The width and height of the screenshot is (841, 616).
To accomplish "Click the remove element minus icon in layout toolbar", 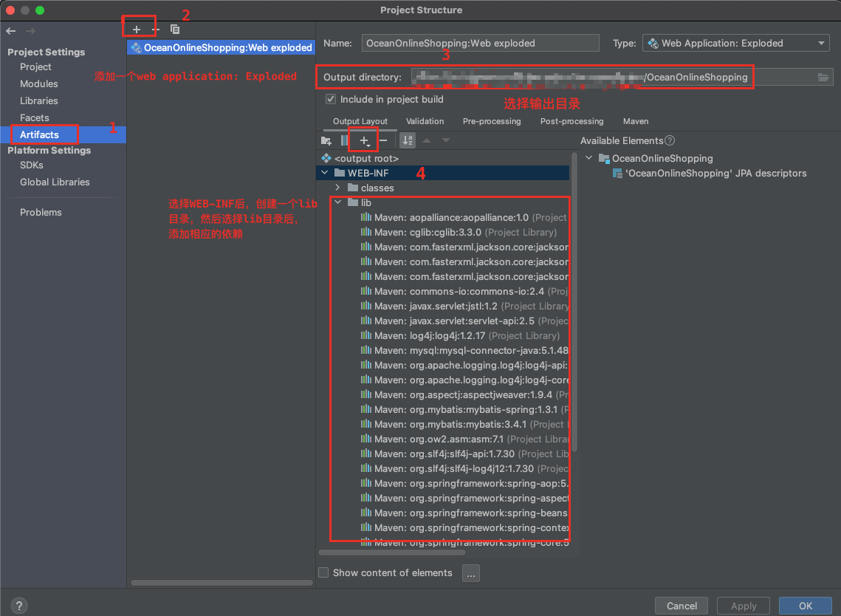I will point(383,140).
